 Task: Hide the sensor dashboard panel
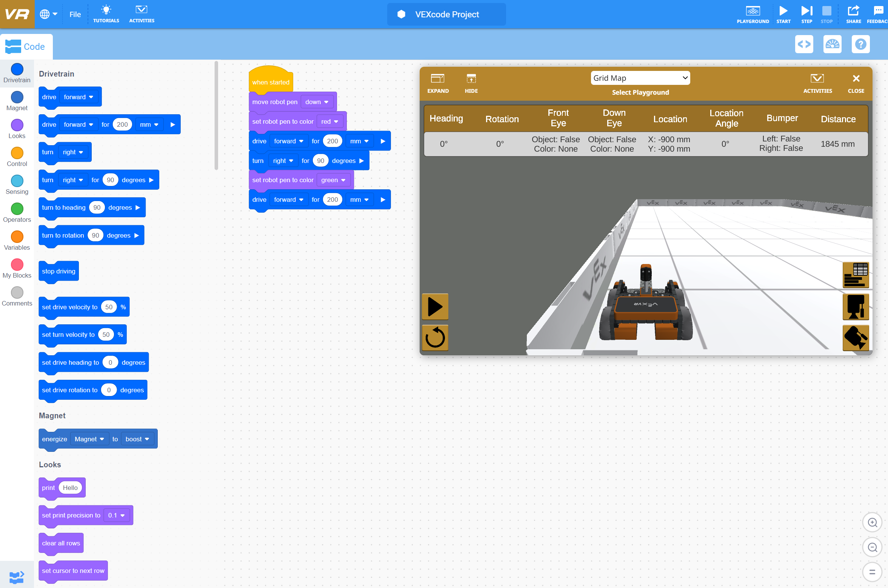(x=471, y=83)
